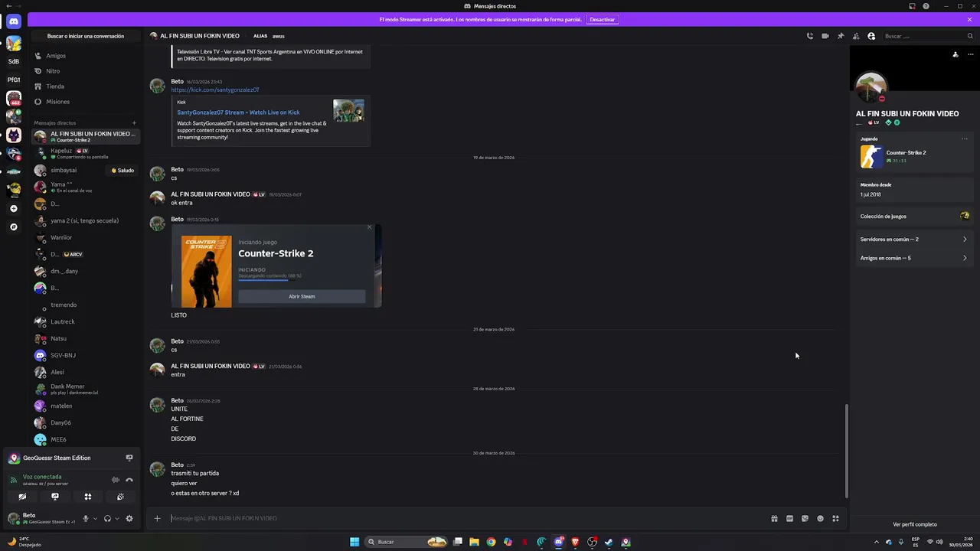Click the plus attachment button in message box
980x551 pixels.
tap(157, 518)
